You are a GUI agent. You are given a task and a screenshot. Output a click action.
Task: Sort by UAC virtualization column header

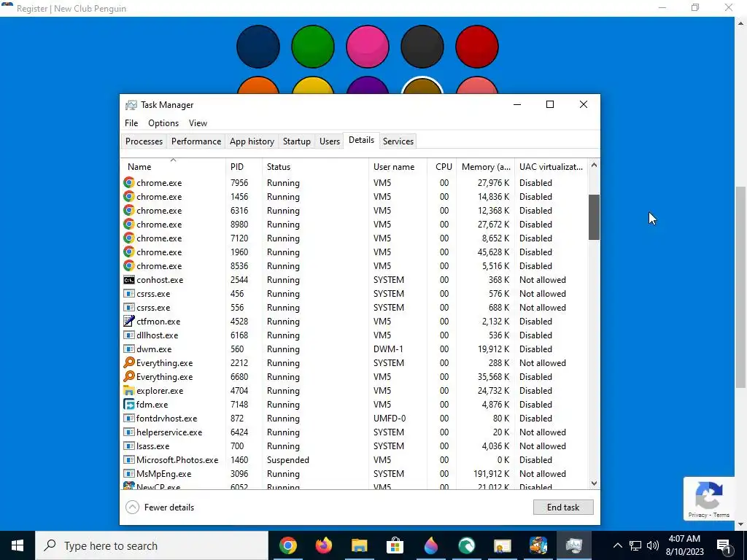tap(551, 167)
